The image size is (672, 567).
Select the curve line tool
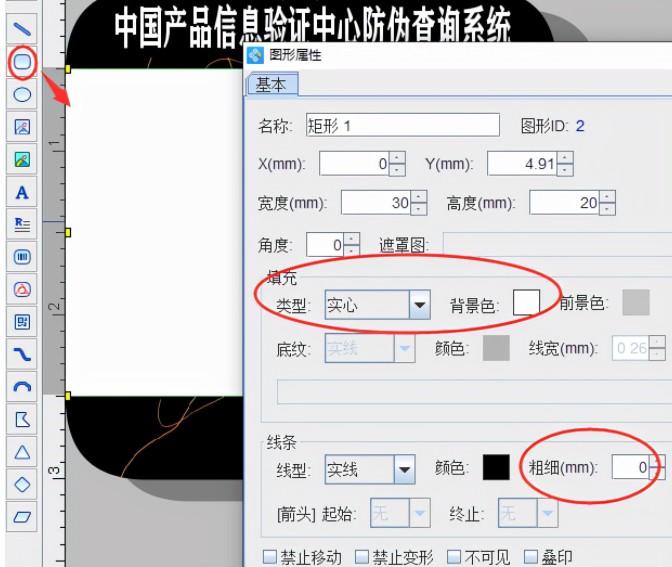click(22, 355)
